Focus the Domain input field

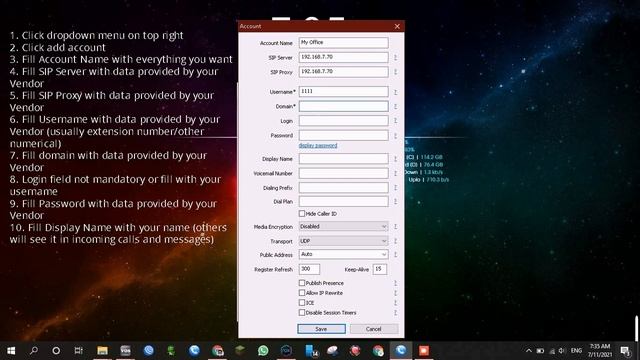tap(343, 106)
